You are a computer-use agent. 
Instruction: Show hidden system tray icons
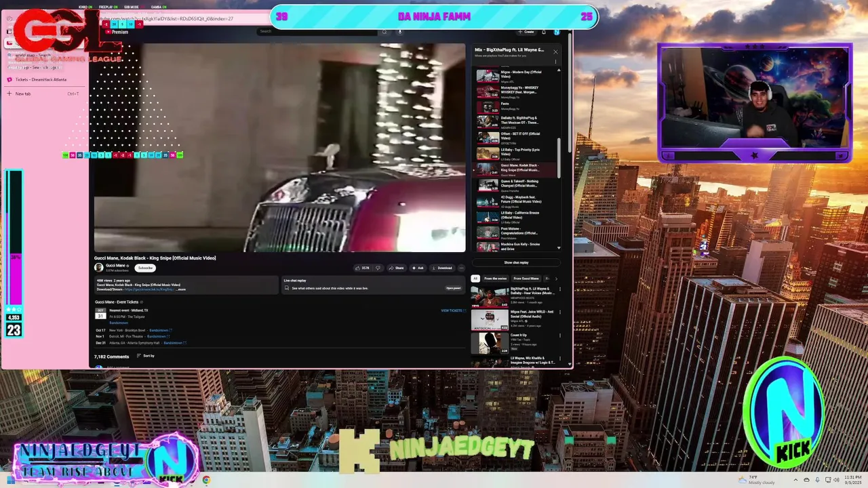[796, 480]
